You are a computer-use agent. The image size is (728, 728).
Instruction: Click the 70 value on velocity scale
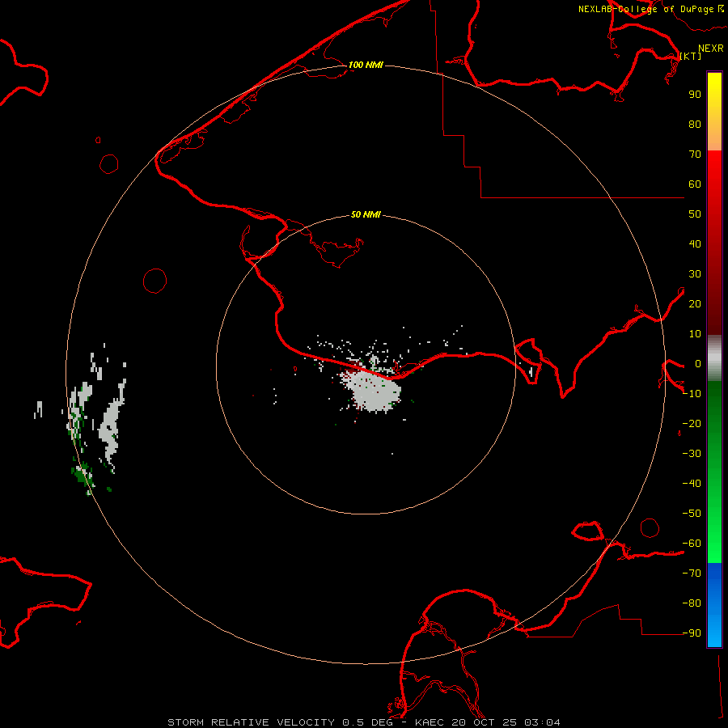point(695,154)
